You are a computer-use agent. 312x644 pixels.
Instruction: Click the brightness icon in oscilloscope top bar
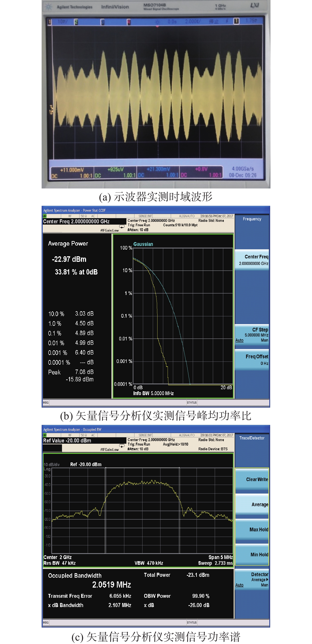point(157,22)
